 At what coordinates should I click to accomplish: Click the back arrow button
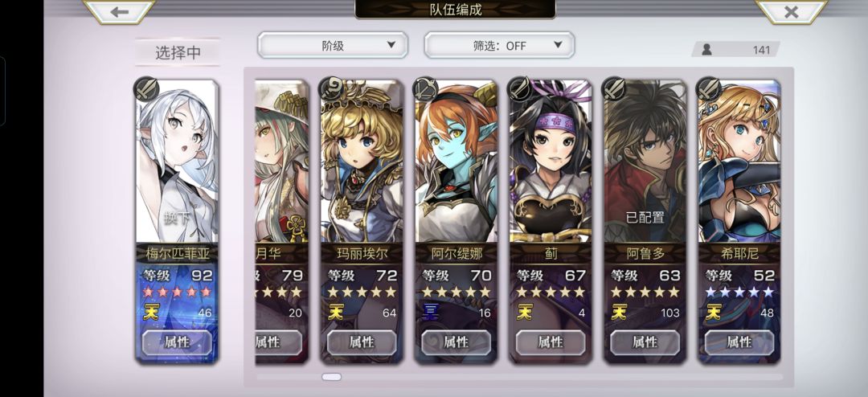tap(119, 11)
